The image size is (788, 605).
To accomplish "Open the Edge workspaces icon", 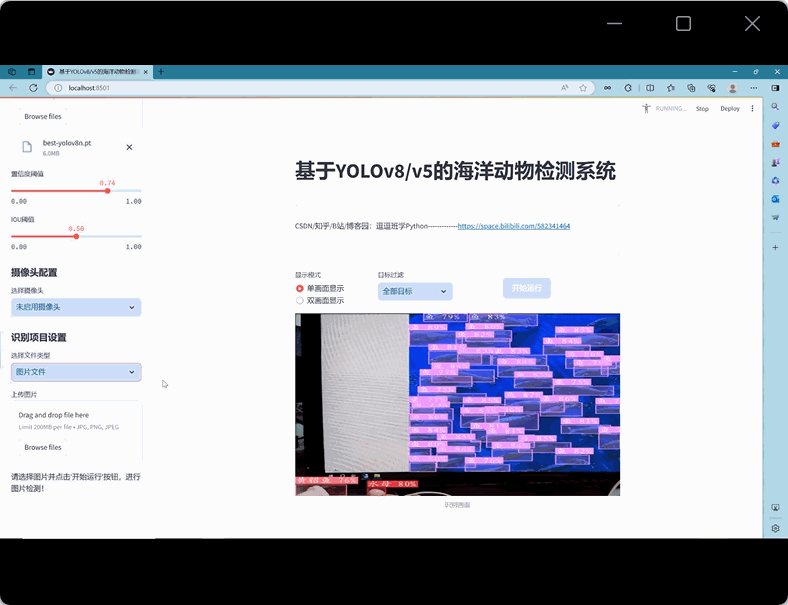I will pos(12,72).
